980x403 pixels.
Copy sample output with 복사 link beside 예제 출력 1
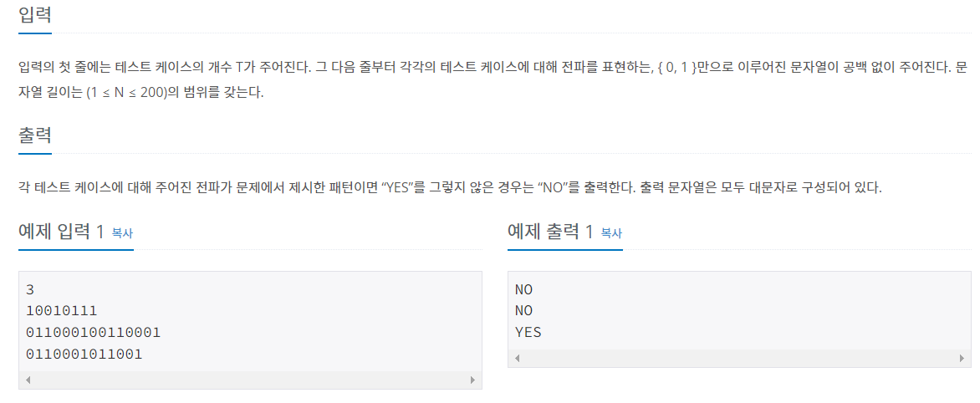coord(611,233)
